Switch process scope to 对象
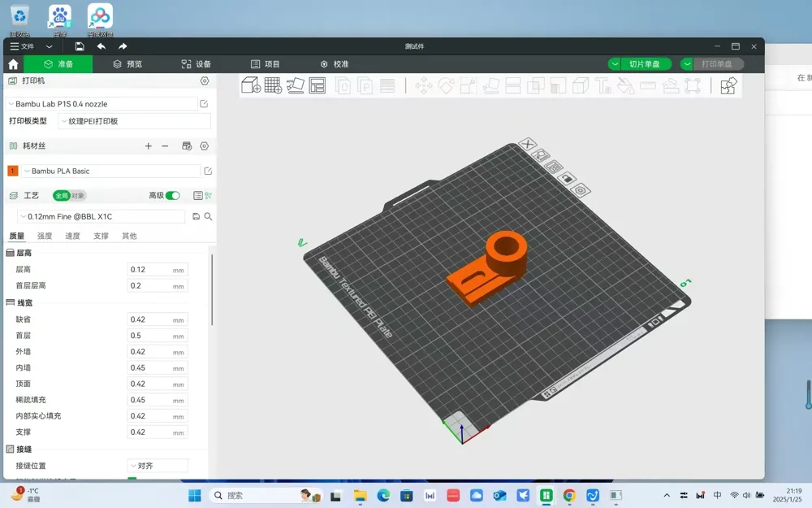Viewport: 812px width, 508px height. 78,195
